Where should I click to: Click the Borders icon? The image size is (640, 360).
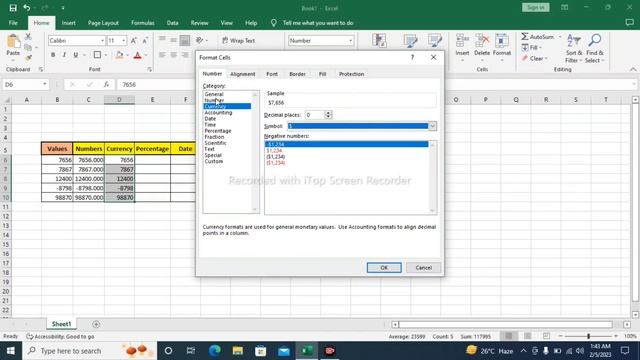click(97, 55)
